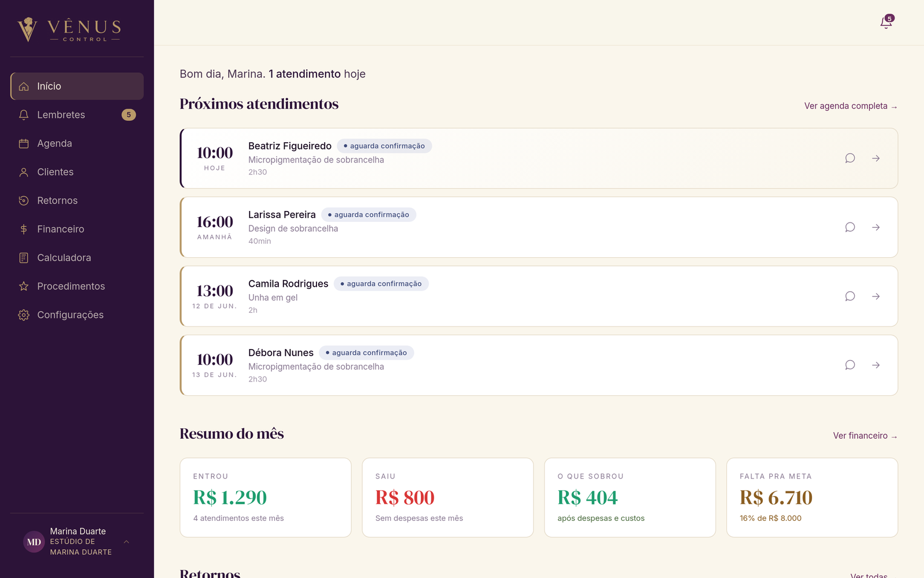Click Débora Nunes' aguarda confirmação badge

366,353
